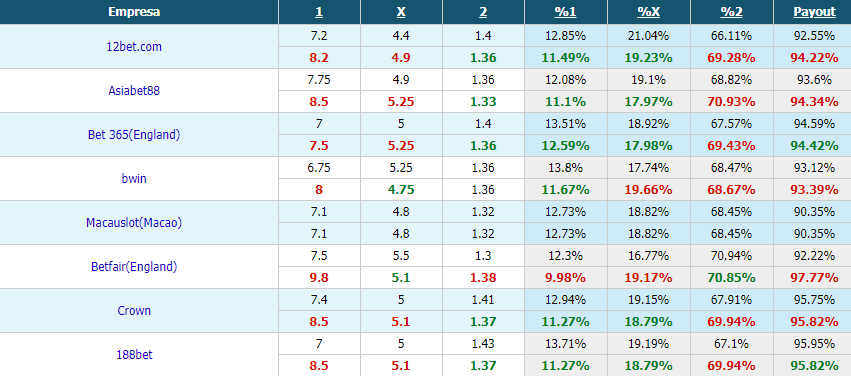Click the Crown bookmaker link

pos(134,310)
